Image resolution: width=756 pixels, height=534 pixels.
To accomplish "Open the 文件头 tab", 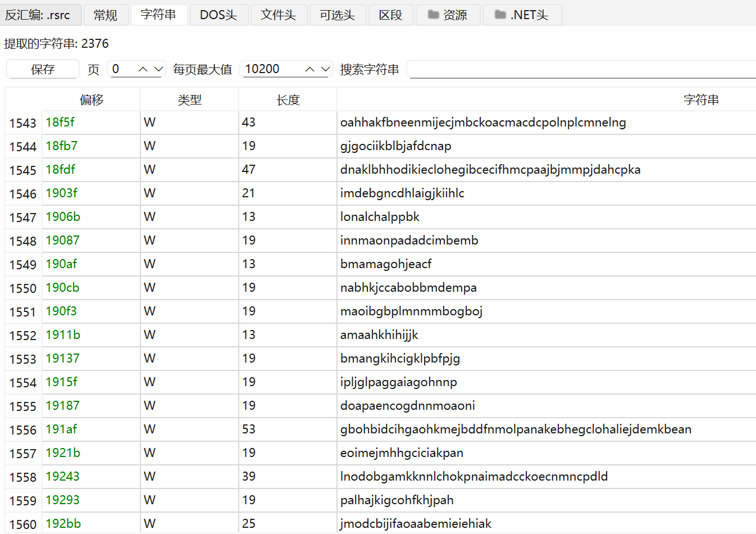I will (x=278, y=15).
